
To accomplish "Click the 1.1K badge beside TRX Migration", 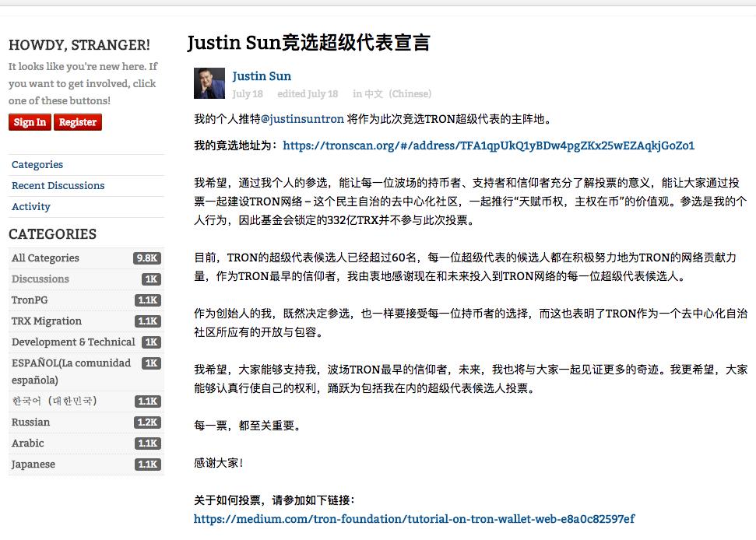I will point(147,321).
